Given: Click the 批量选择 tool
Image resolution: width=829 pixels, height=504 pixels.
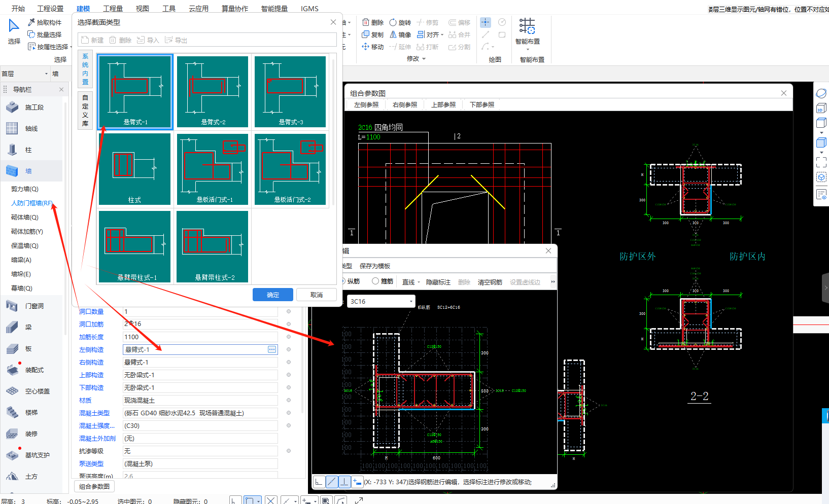Looking at the screenshot, I should 45,34.
